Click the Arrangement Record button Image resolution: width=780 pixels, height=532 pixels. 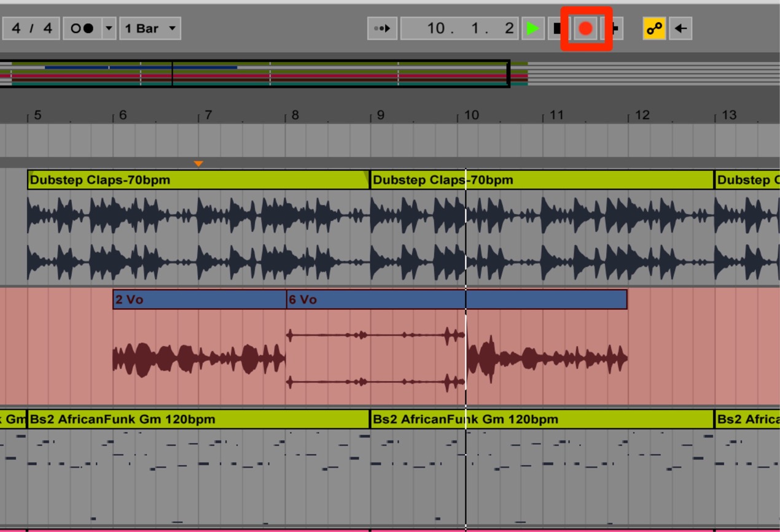pyautogui.click(x=586, y=28)
